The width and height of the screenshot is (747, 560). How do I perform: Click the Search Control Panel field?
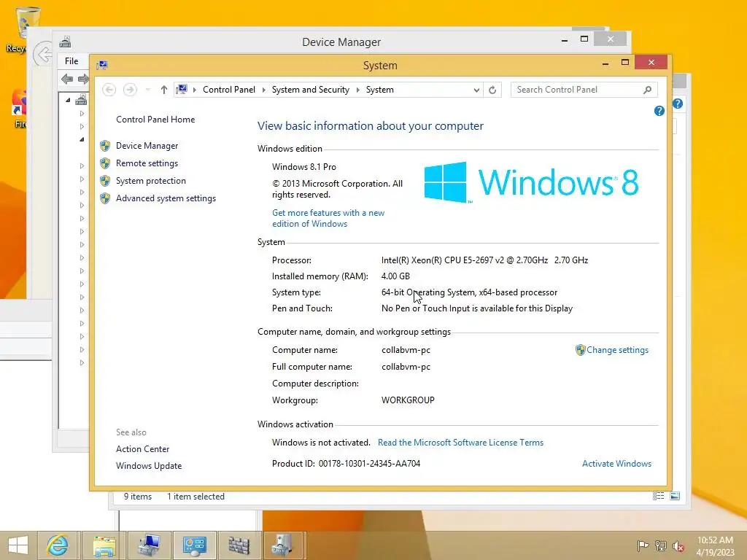tap(584, 90)
